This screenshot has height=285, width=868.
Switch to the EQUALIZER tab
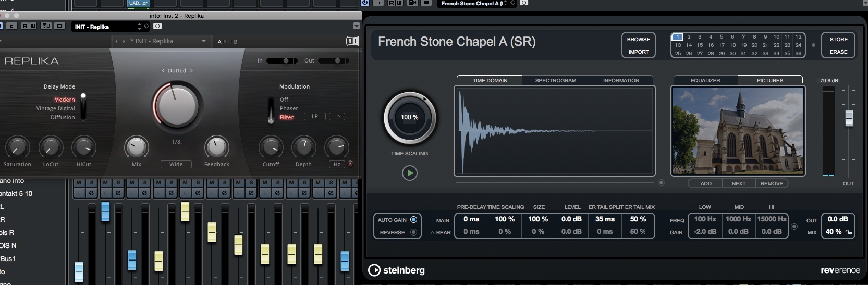[x=705, y=80]
